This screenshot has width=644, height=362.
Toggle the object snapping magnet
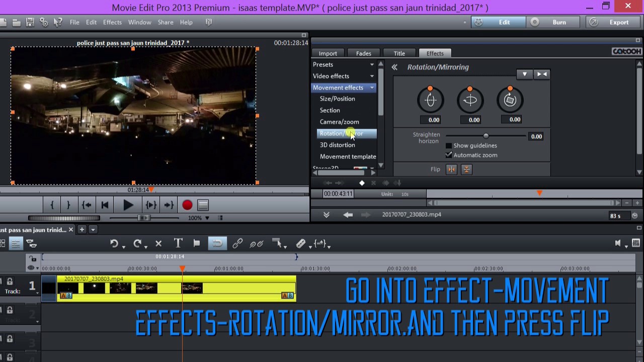217,243
